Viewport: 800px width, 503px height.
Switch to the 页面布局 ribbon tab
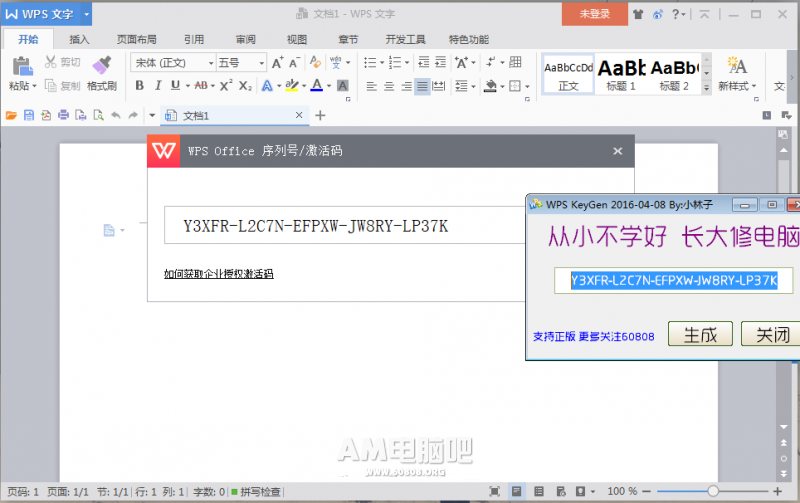point(136,39)
